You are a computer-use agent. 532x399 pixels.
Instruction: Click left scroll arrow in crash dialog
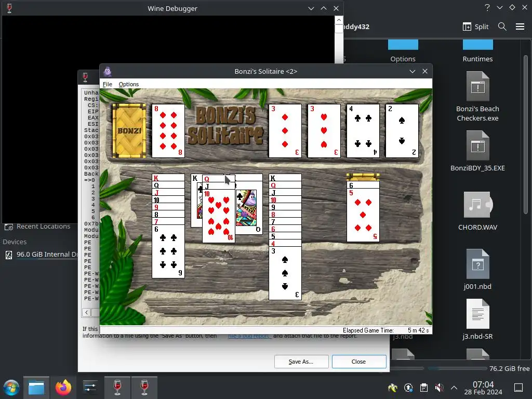(87, 312)
